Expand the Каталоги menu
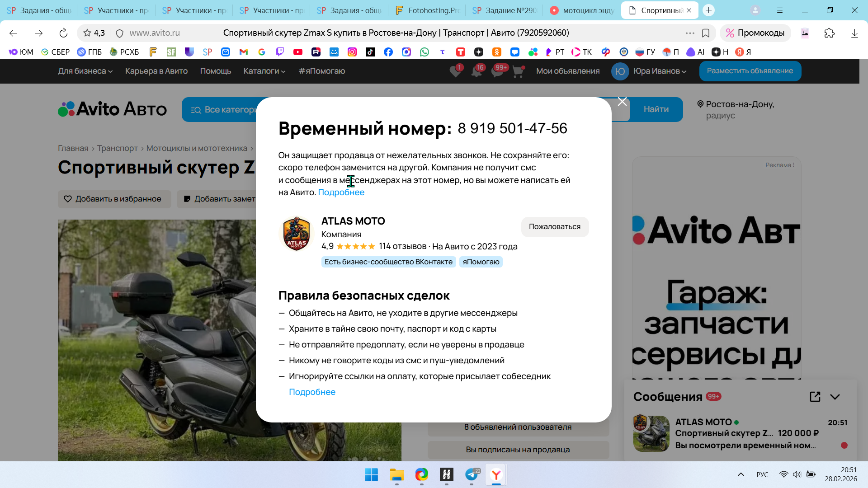 (x=264, y=71)
